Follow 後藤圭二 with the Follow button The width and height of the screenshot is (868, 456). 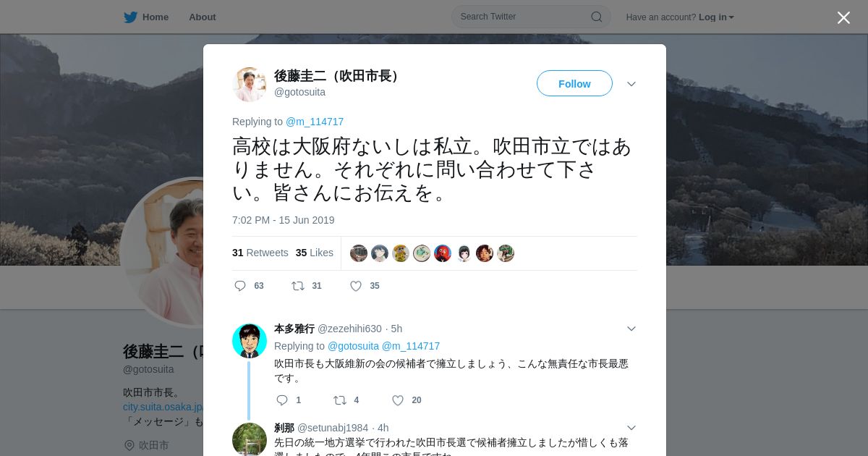574,84
